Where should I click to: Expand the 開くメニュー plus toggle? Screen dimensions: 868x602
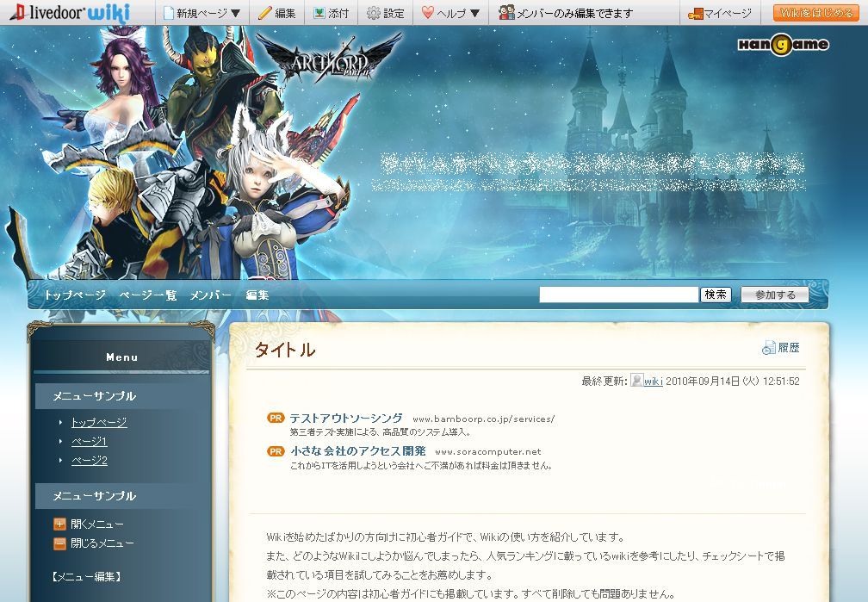point(59,524)
